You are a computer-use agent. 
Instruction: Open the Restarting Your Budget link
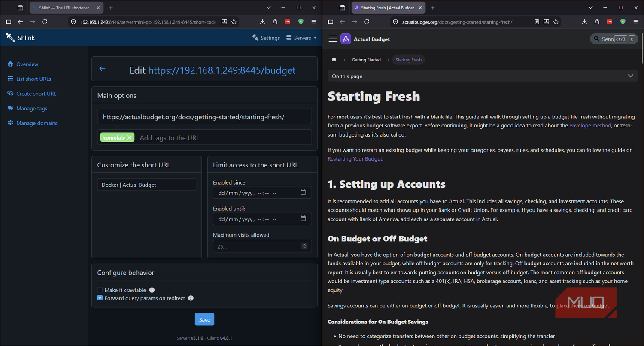pyautogui.click(x=355, y=159)
